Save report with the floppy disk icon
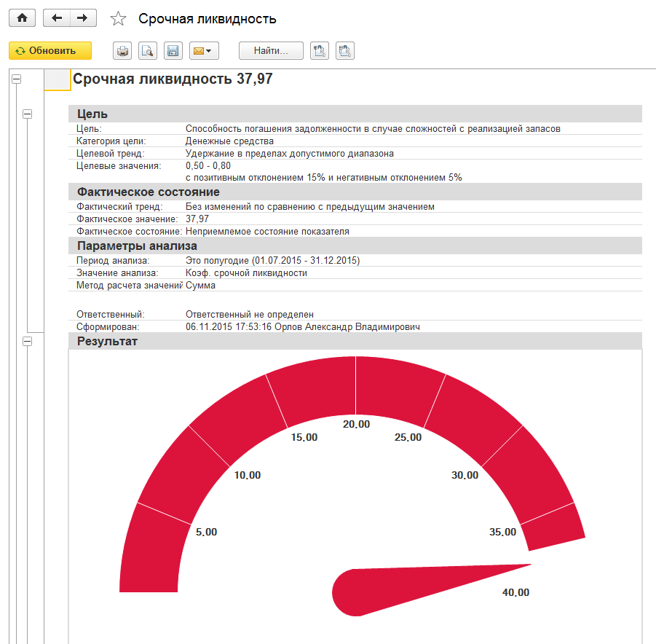Screen dimensions: 656x644 pos(173,51)
